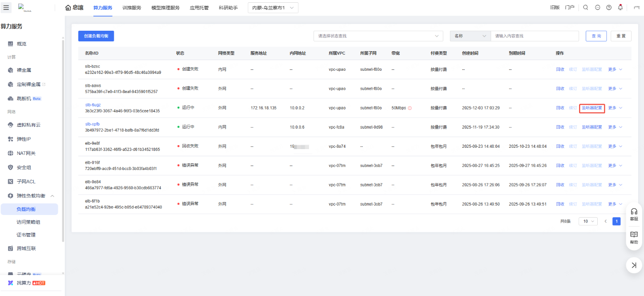Image resolution: width=644 pixels, height=296 pixels.
Task: Open the 帮助 help book widget
Action: click(x=634, y=237)
